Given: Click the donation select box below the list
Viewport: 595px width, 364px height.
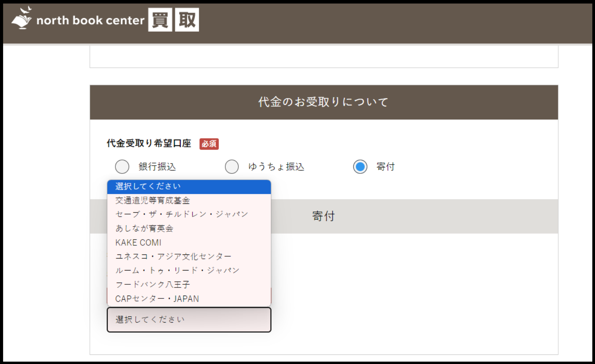Looking at the screenshot, I should coord(189,320).
